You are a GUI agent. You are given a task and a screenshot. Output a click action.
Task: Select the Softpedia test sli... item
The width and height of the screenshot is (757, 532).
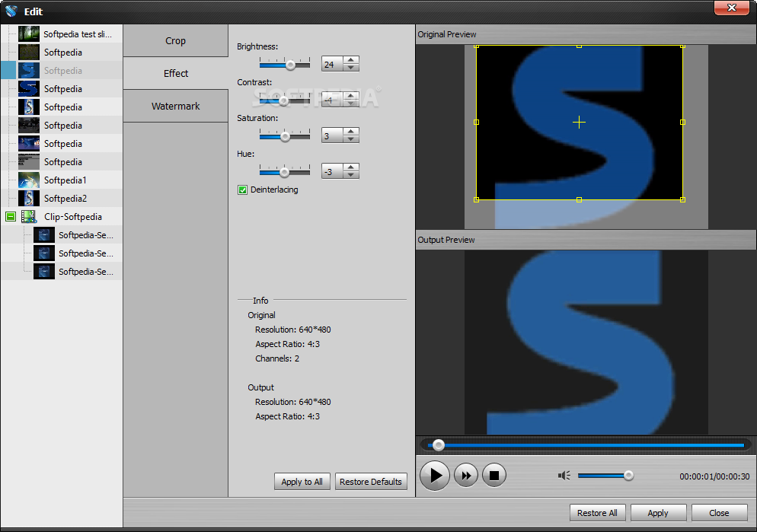pyautogui.click(x=77, y=34)
